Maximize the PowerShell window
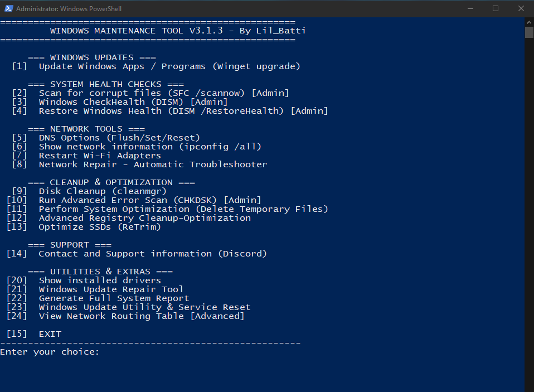 (x=496, y=8)
